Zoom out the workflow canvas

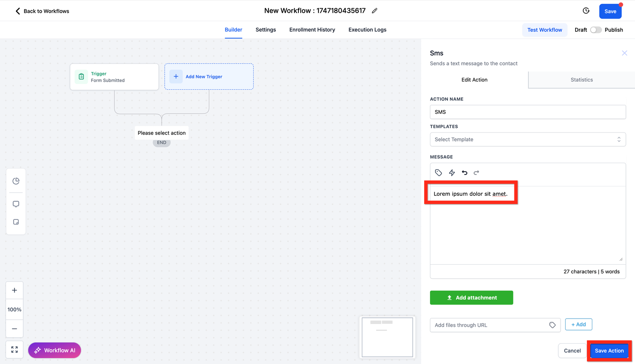(15, 329)
